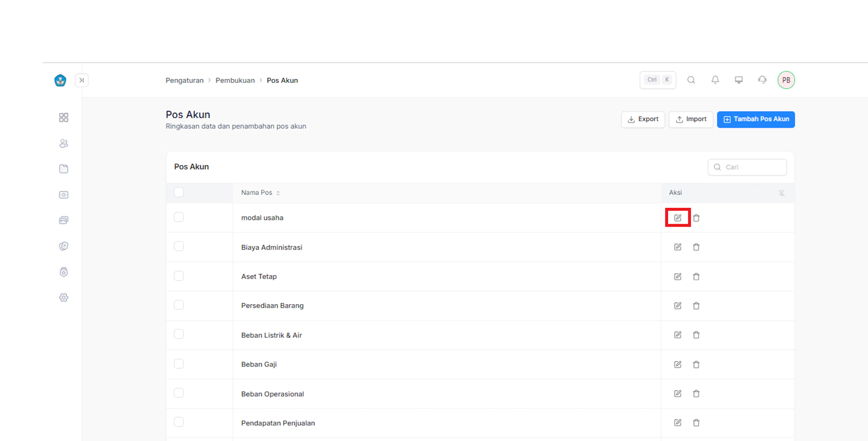Open the dashboard grid icon in sidebar
868x441 pixels.
tap(64, 117)
